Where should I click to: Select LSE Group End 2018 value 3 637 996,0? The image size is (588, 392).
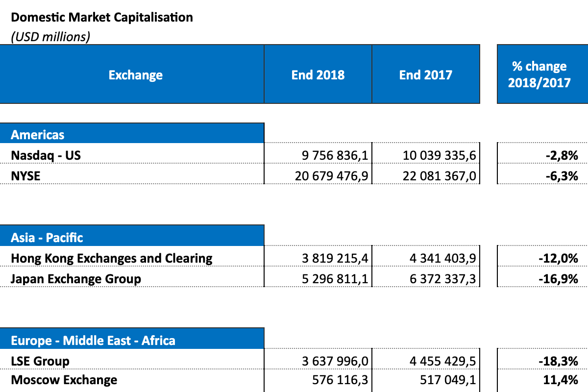pos(335,361)
